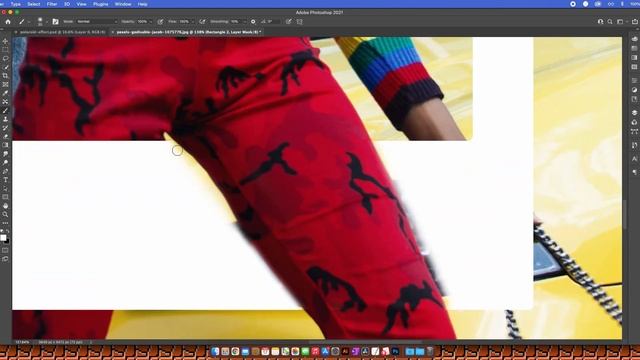
Task: Select the Quick Selection tool
Action: [x=5, y=67]
